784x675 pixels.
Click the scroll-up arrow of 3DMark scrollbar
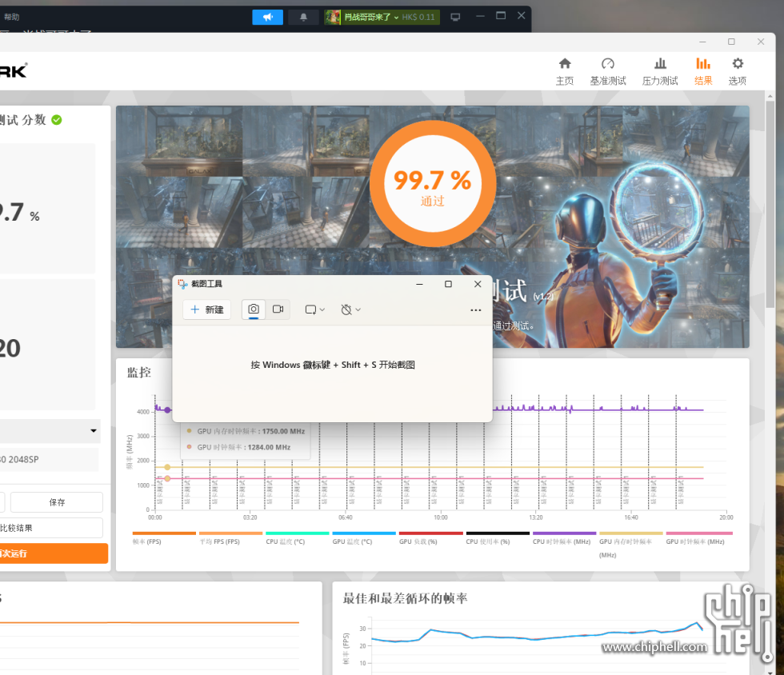[770, 96]
